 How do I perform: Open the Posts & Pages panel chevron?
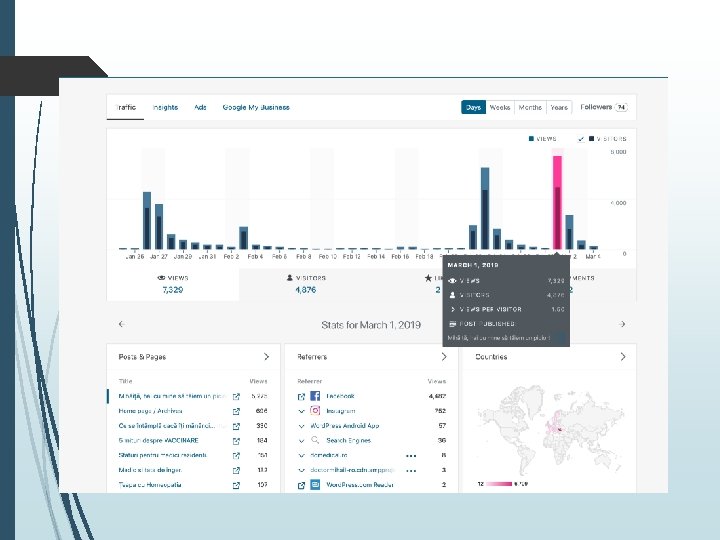point(266,357)
